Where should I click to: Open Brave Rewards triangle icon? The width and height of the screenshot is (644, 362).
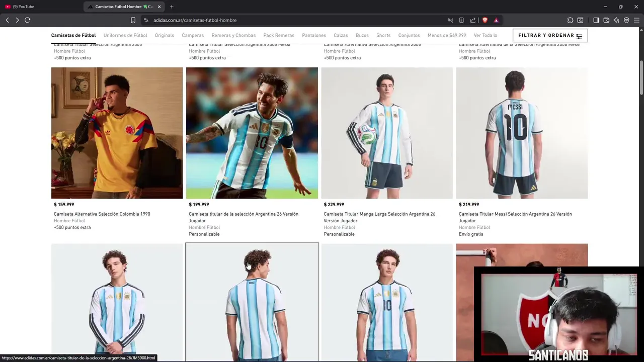pos(496,20)
